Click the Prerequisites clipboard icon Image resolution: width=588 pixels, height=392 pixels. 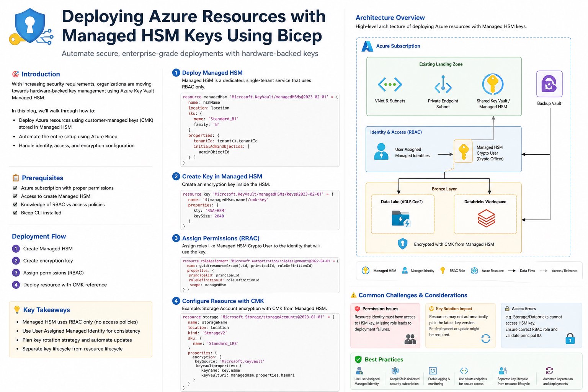(16, 178)
